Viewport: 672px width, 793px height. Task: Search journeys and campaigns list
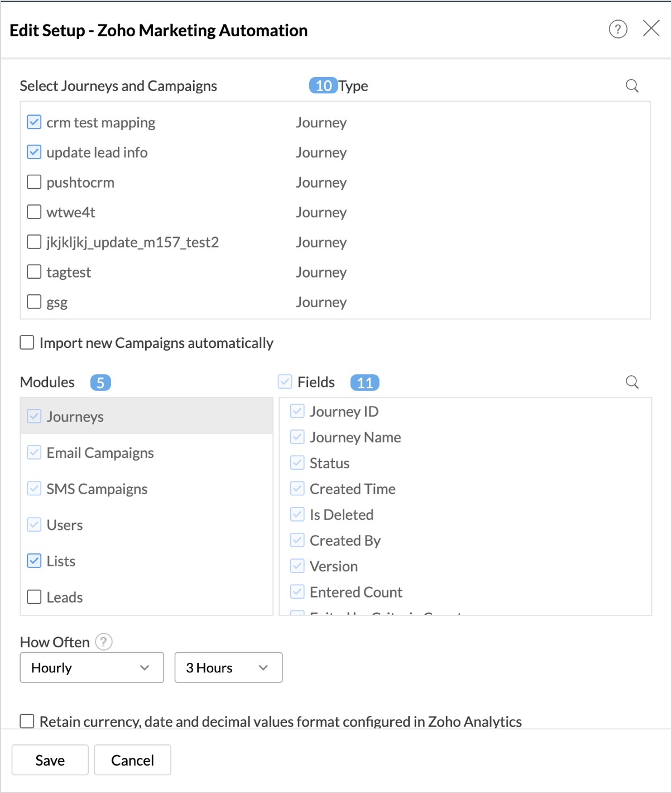click(x=632, y=86)
